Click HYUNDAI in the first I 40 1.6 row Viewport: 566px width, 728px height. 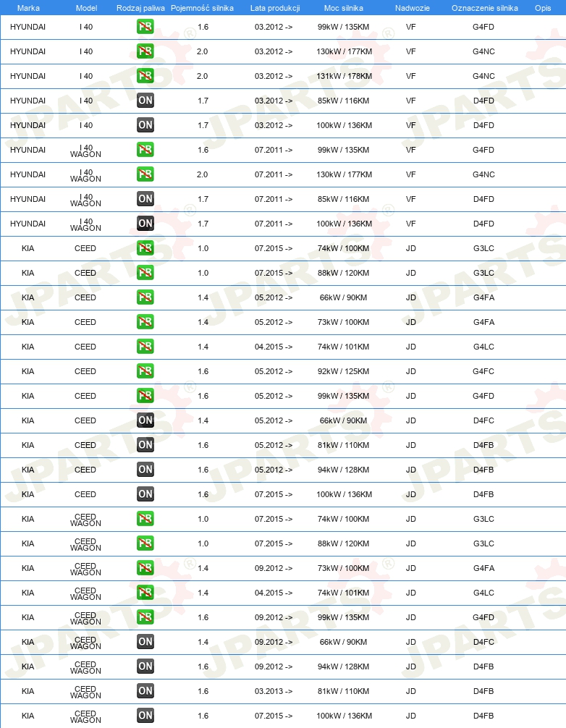tap(28, 27)
